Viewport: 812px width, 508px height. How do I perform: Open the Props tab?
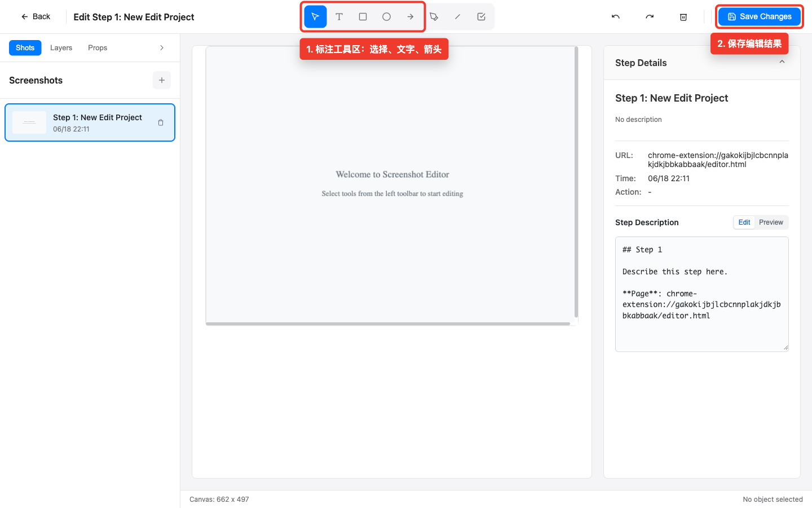(x=98, y=48)
